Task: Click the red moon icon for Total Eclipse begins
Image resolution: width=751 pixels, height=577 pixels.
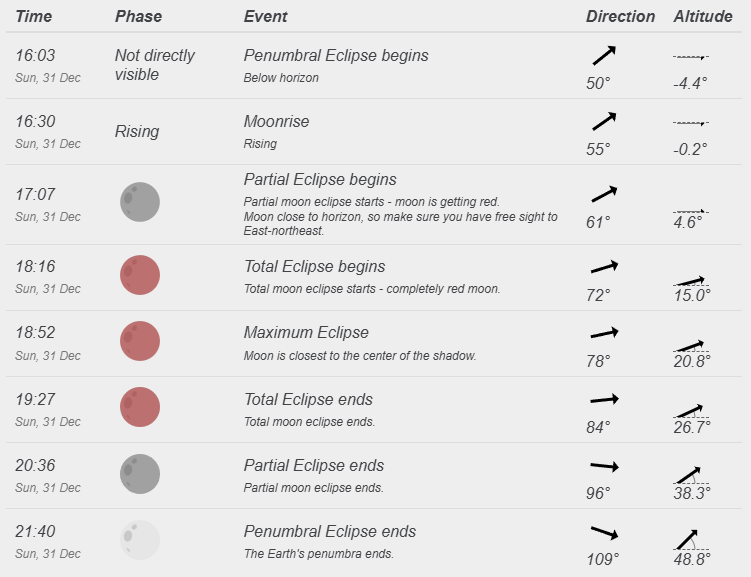Action: click(x=140, y=275)
